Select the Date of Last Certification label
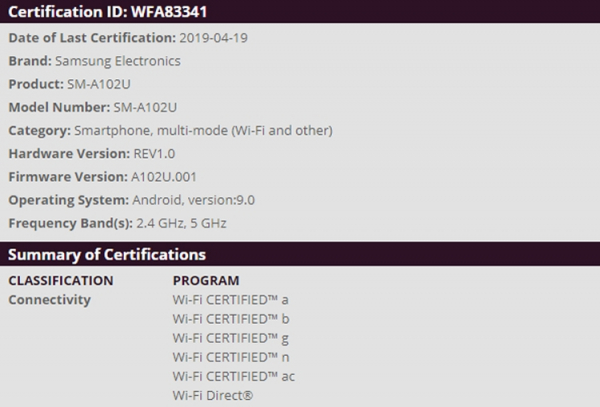 pos(92,38)
